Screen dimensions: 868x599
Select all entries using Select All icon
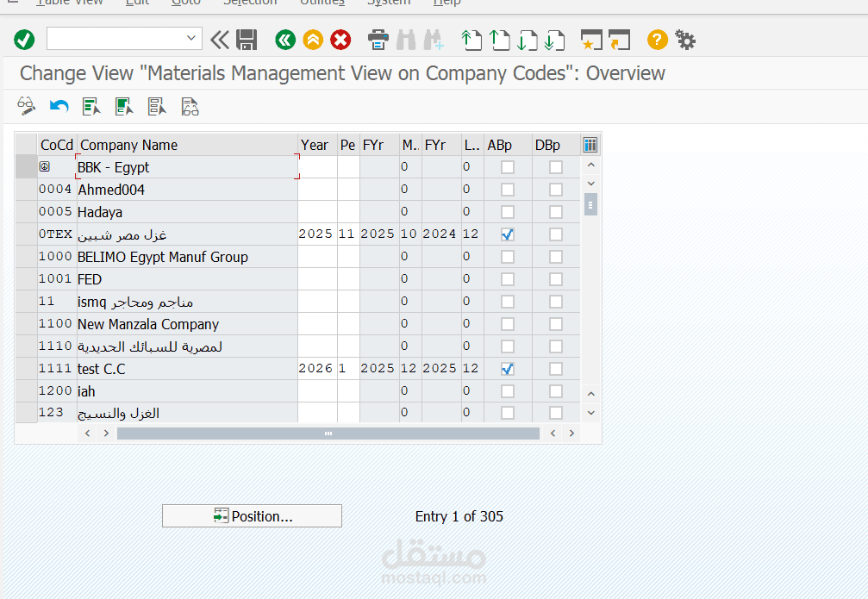pyautogui.click(x=91, y=106)
